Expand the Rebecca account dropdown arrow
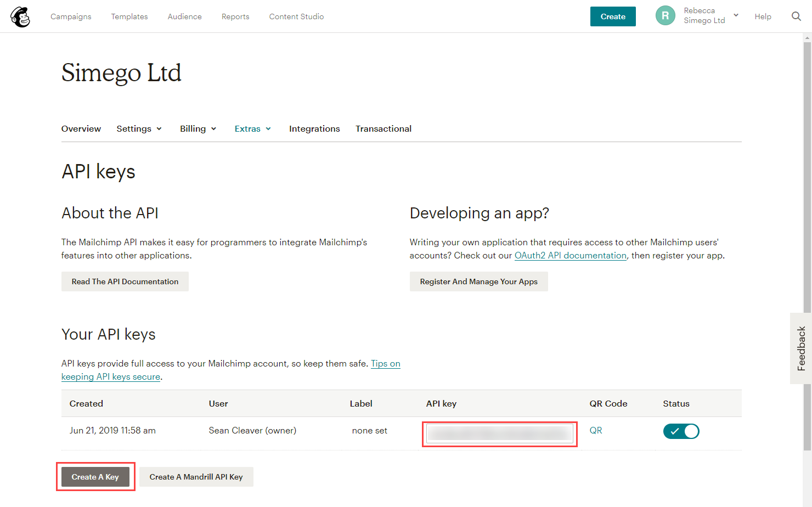The height and width of the screenshot is (507, 812). pos(736,15)
